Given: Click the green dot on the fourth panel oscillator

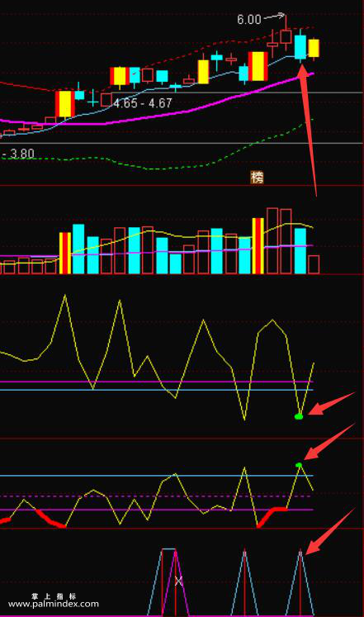Looking at the screenshot, I should pos(299,465).
